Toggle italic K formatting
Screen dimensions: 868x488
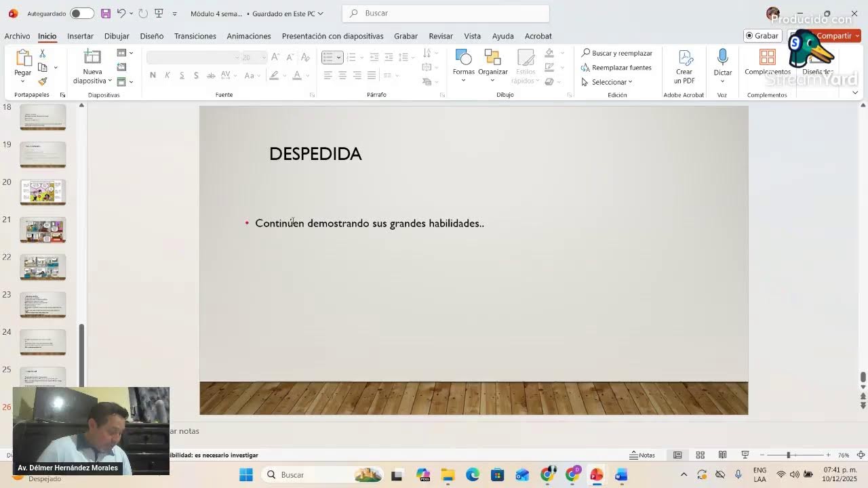(167, 75)
